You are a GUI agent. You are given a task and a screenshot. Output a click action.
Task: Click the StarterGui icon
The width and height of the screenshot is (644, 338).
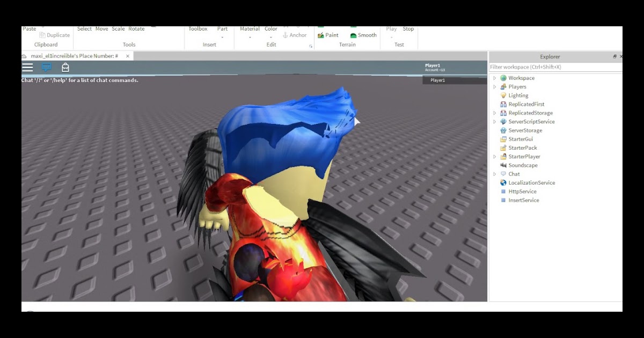pos(503,139)
